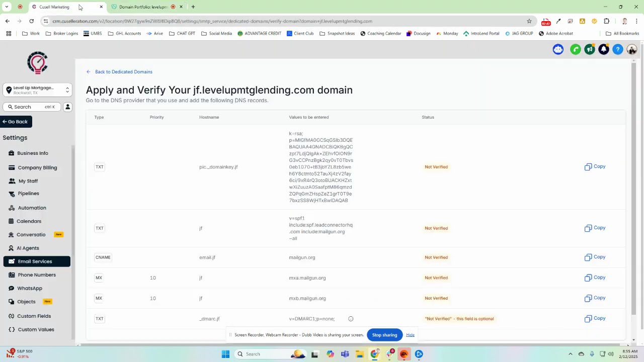Open the CHAT GPT bookmarks folder
This screenshot has width=644, height=362.
tap(182, 34)
